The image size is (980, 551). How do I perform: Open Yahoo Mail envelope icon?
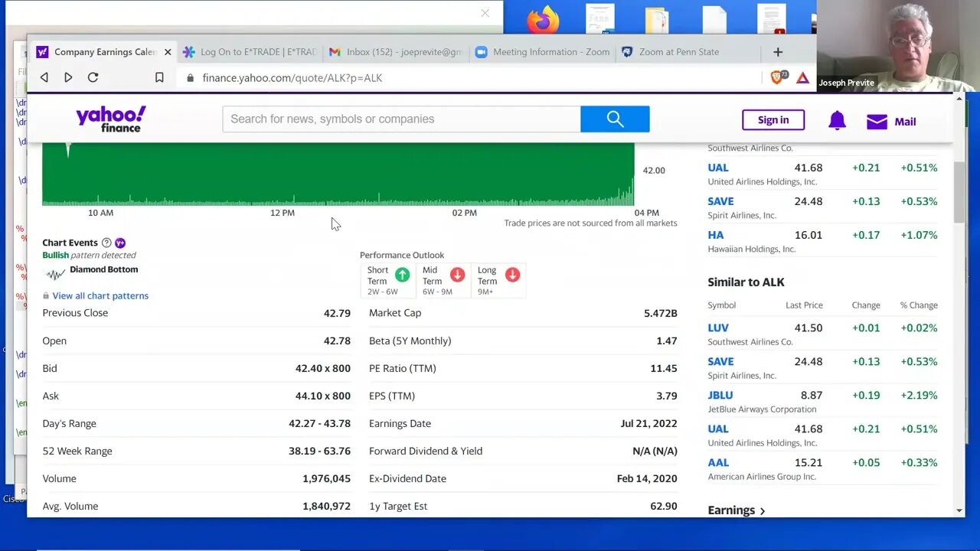click(x=877, y=122)
